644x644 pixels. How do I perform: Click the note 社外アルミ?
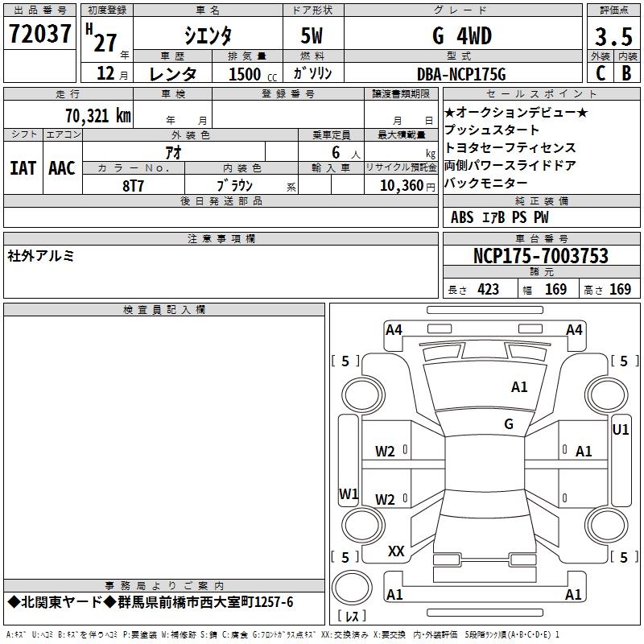point(41,256)
